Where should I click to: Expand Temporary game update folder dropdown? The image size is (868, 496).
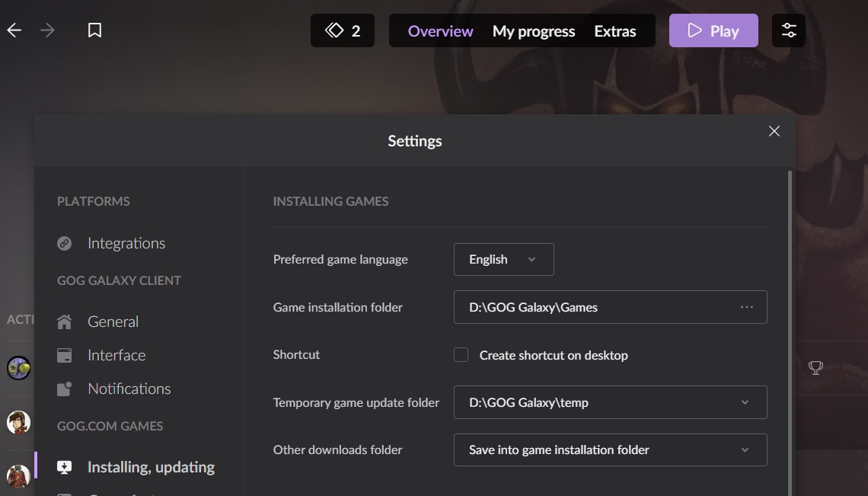point(611,402)
